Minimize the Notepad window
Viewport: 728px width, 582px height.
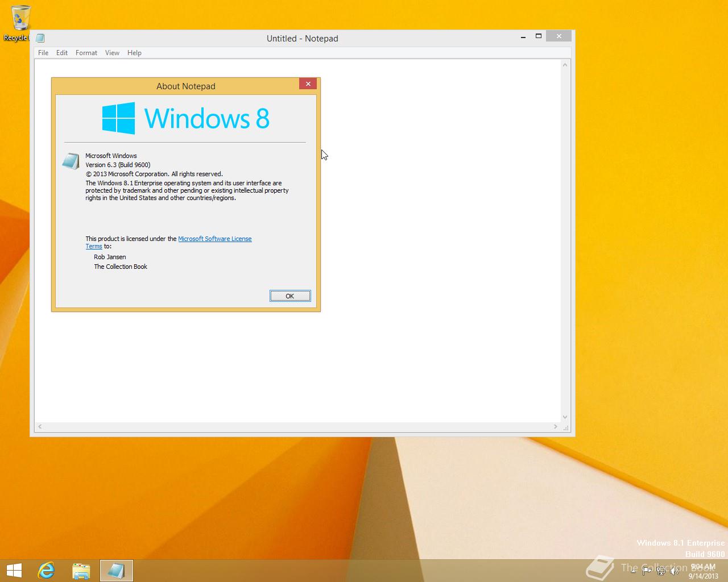[x=523, y=36]
